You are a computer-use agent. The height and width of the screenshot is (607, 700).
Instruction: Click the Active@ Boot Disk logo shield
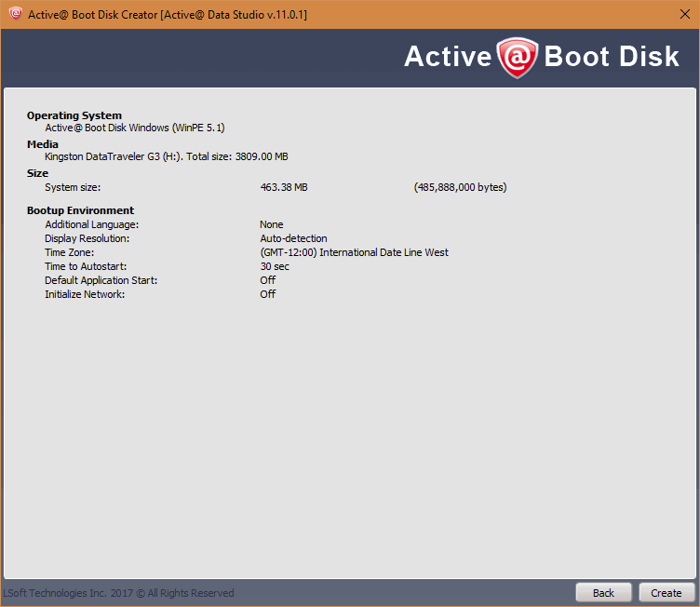coord(518,58)
